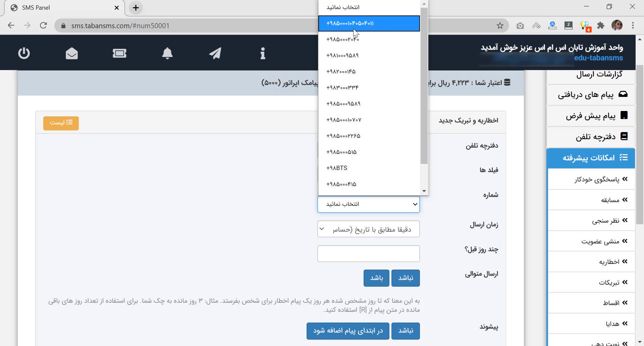Set ارسال متوالی to نباشد
Image resolution: width=644 pixels, height=346 pixels.
point(406,278)
